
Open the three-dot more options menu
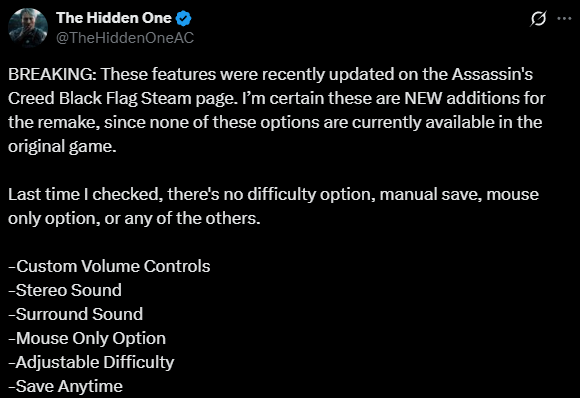tap(564, 18)
